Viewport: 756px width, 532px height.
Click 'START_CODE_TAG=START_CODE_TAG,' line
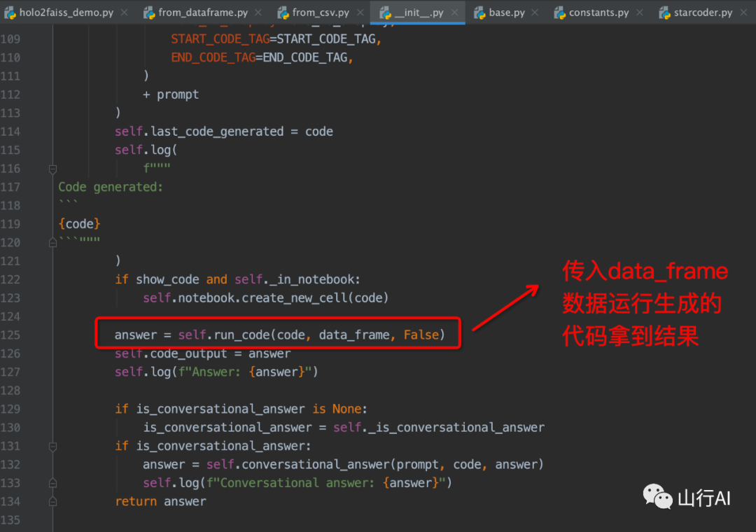tap(276, 39)
